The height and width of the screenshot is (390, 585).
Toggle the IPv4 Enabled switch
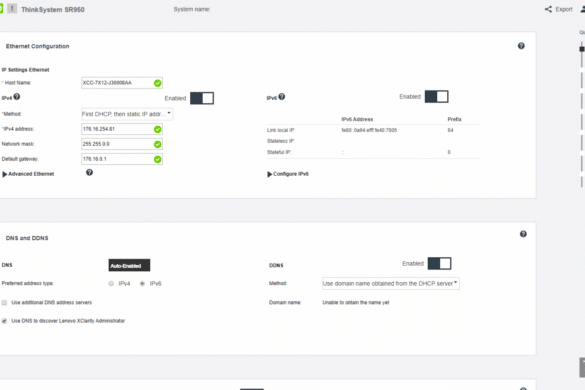(x=202, y=98)
